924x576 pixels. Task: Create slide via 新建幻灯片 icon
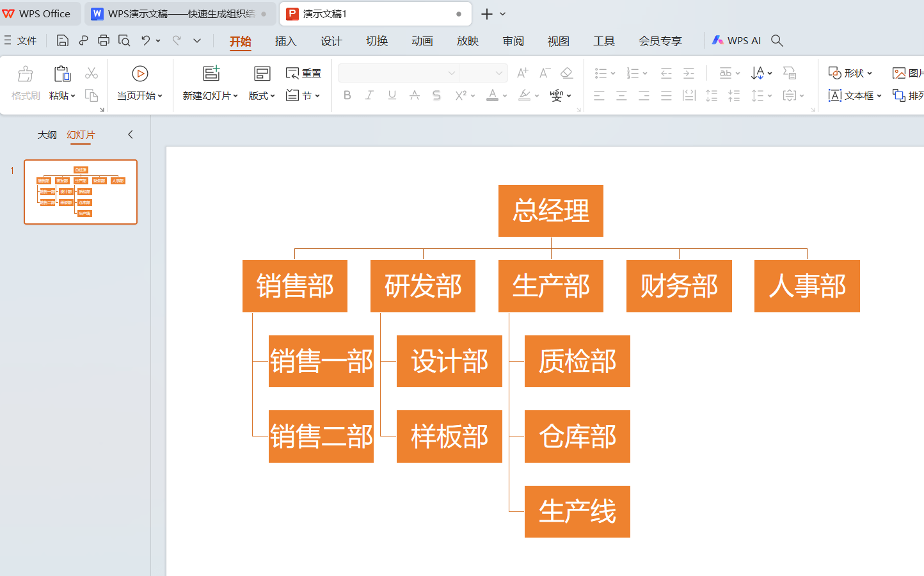[211, 73]
